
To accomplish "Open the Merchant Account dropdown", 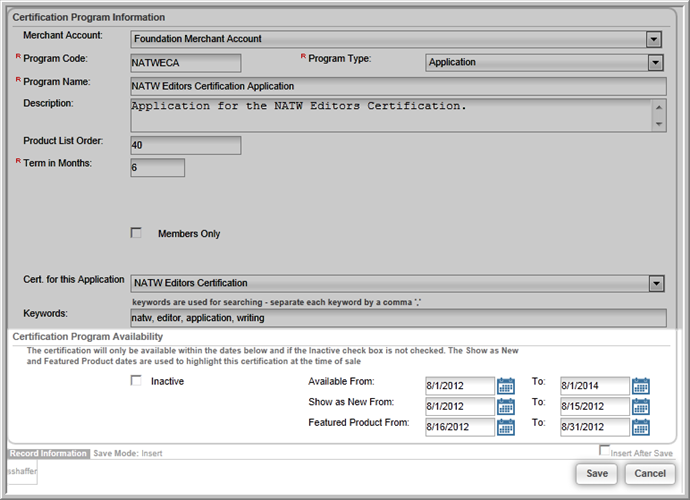I will point(653,39).
